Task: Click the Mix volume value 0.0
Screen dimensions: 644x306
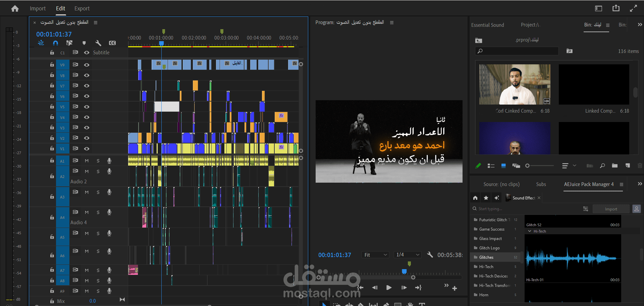Action: point(93,301)
